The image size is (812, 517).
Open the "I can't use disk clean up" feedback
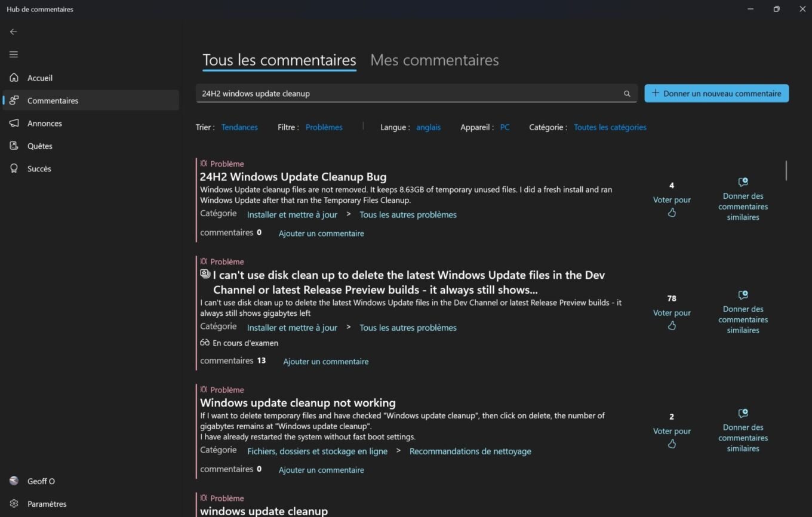409,282
